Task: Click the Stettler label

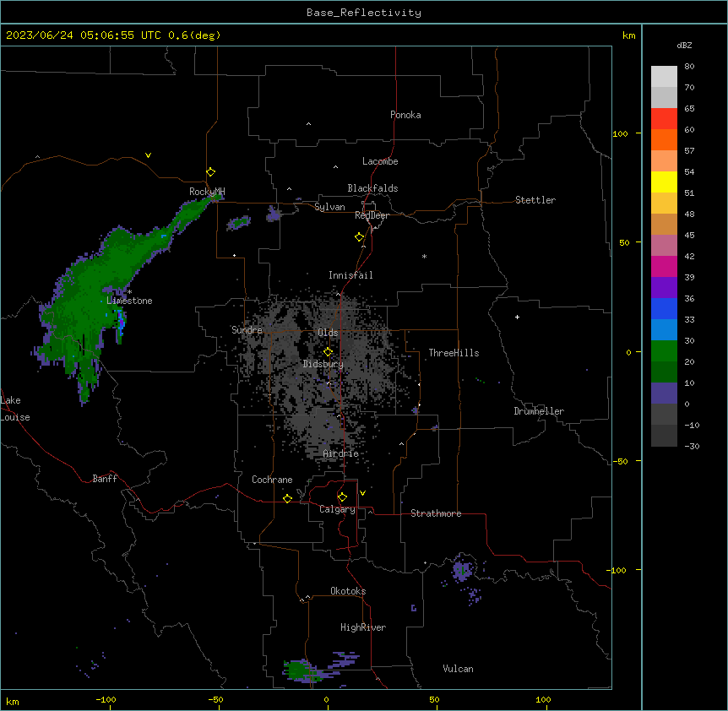Action: 535,200
